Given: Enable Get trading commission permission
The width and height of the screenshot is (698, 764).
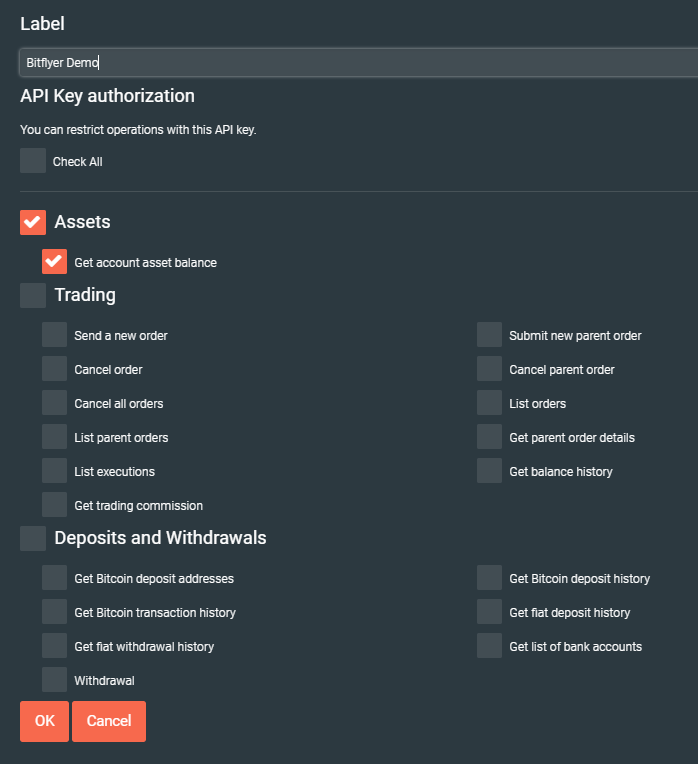Looking at the screenshot, I should tap(55, 505).
